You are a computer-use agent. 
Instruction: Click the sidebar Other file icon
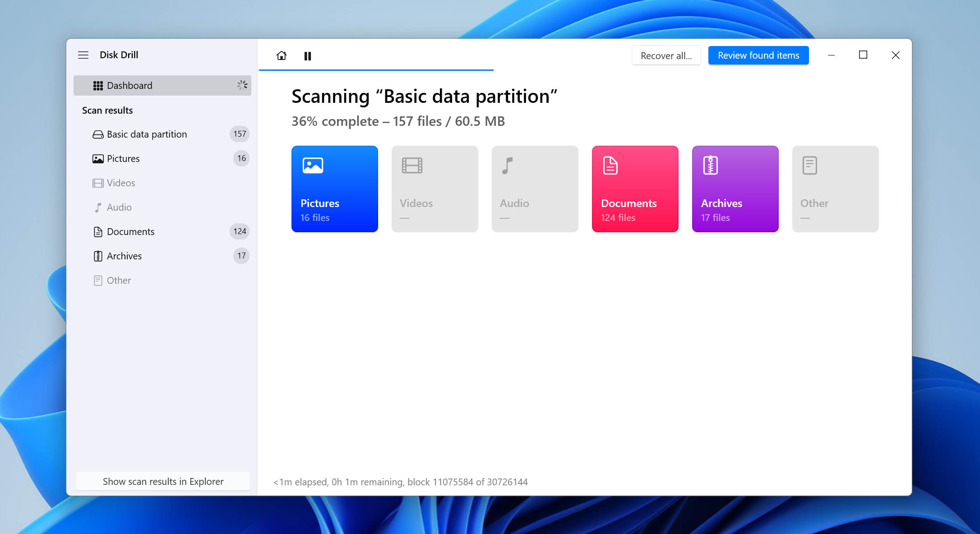coord(98,281)
